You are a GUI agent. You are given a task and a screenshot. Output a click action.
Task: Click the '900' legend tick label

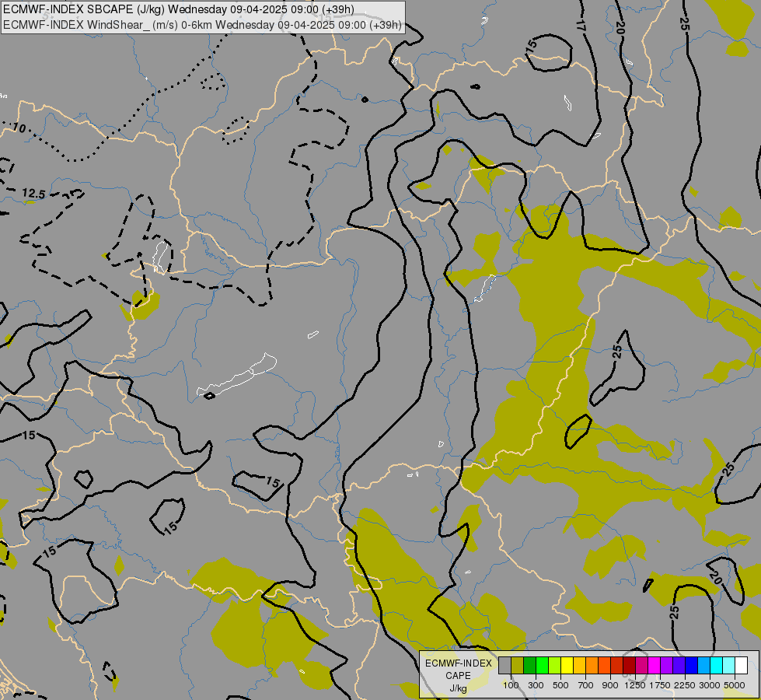click(610, 685)
